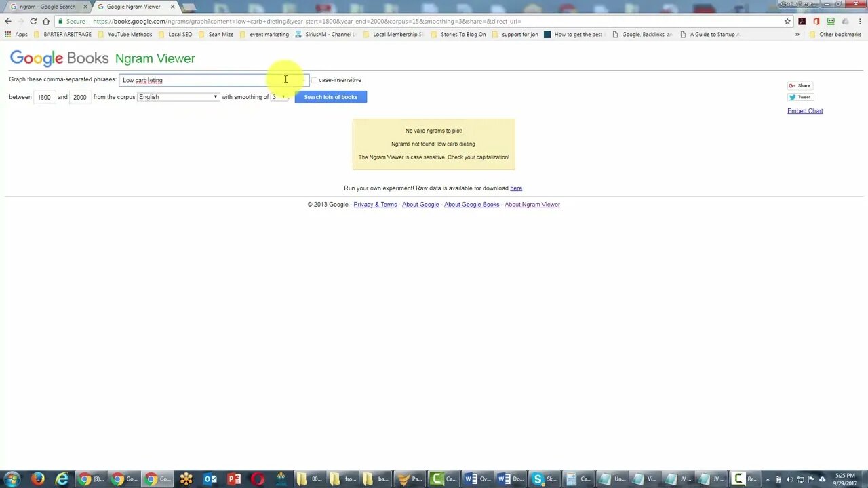Open the YouTube Methods bookmark folder
The image size is (868, 488).
[124, 34]
